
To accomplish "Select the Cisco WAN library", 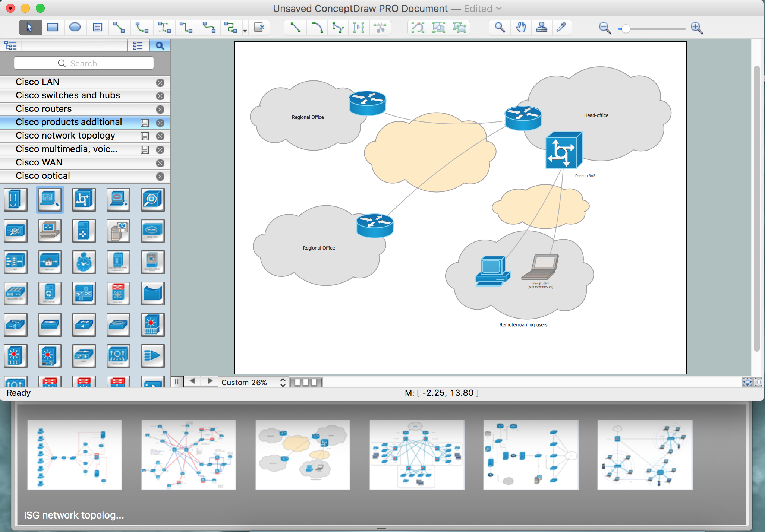I will (x=39, y=162).
